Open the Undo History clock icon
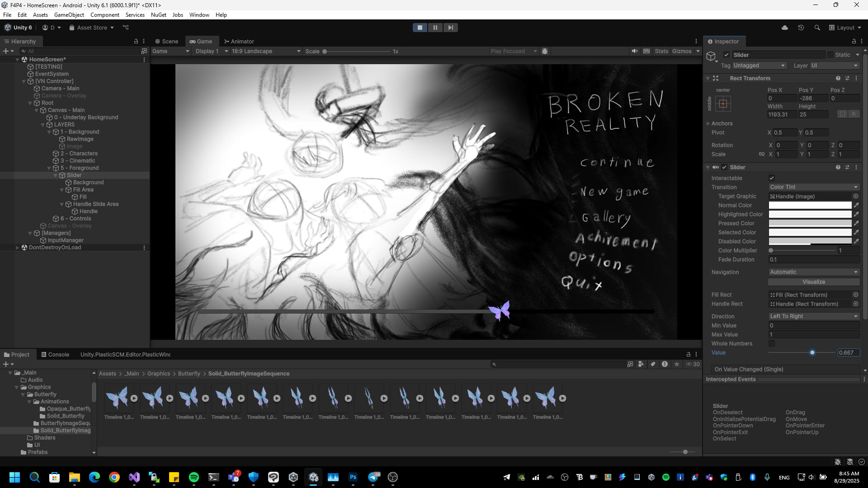The height and width of the screenshot is (488, 868). [x=801, y=28]
